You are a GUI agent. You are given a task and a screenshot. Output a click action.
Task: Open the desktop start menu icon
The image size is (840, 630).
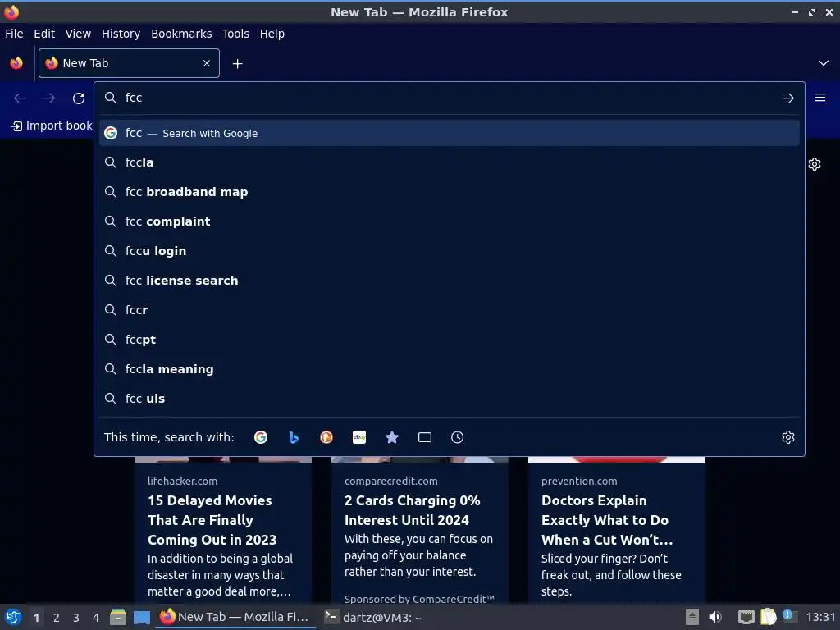[x=13, y=617]
